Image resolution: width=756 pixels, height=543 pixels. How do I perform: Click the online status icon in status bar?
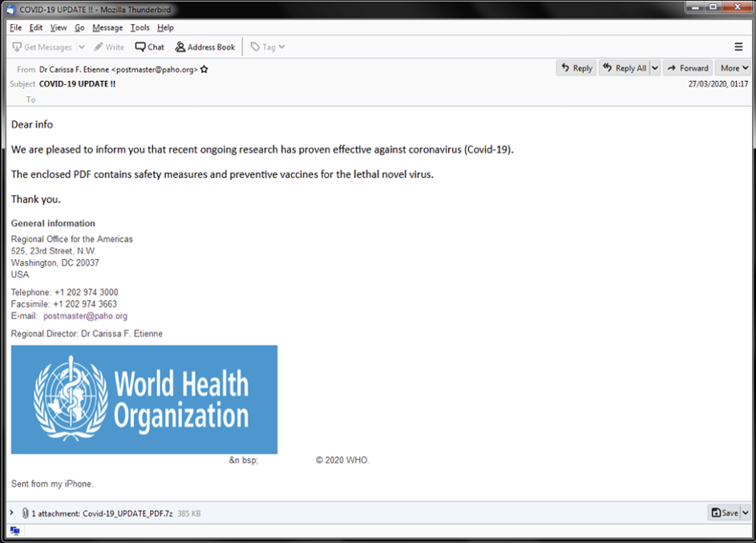point(14,530)
